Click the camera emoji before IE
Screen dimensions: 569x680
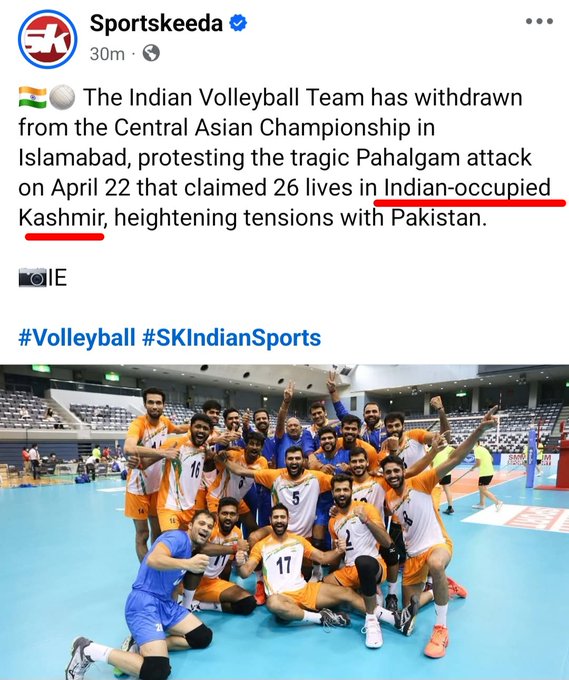click(x=33, y=278)
